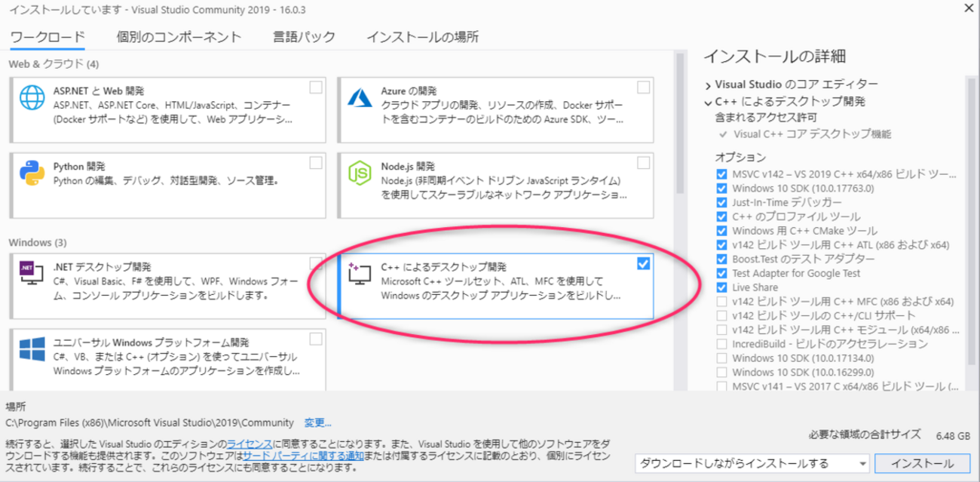Click the Web & クラウド (4) heading
Screen dimensions: 980x482
(54, 64)
